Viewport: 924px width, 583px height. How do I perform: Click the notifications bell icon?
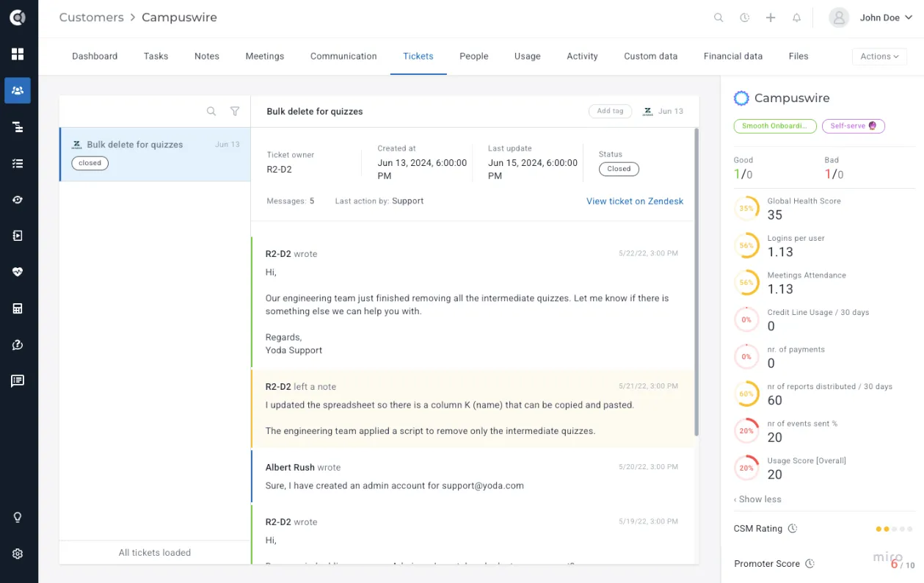click(796, 18)
